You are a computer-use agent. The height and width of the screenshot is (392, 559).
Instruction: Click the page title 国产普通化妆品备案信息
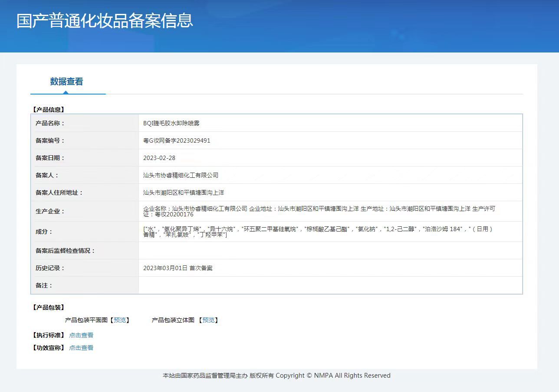coord(105,21)
